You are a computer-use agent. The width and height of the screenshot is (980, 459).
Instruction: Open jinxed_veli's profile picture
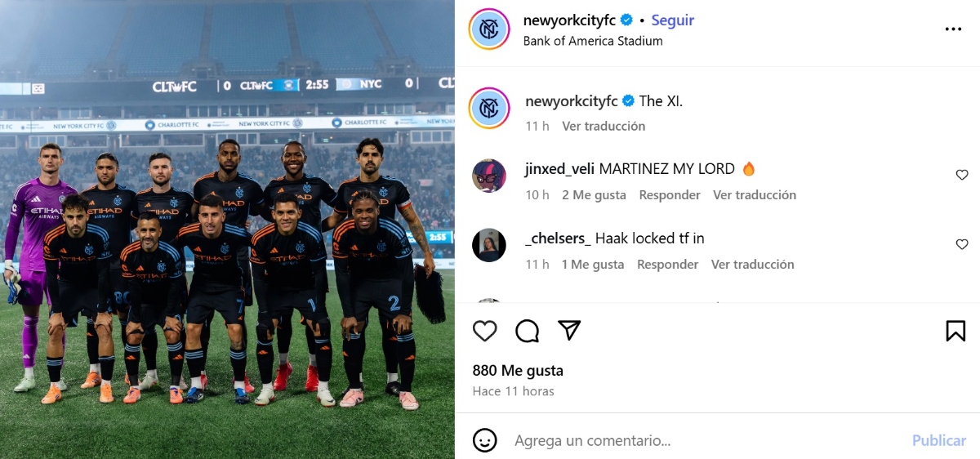[489, 175]
